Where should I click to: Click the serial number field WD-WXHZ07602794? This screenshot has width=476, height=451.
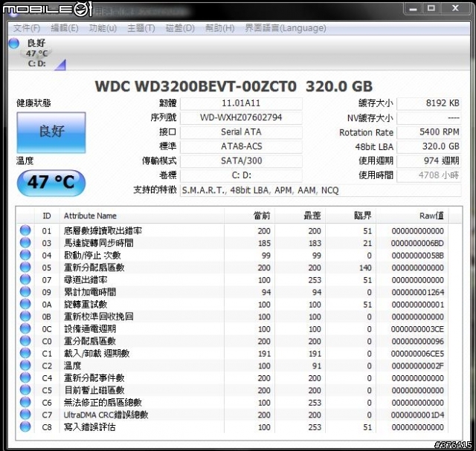[x=241, y=117]
